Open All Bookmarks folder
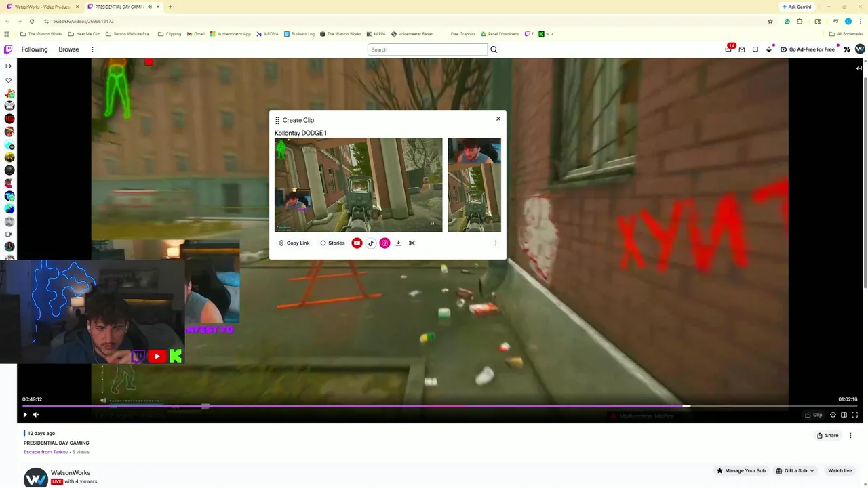Image resolution: width=868 pixels, height=488 pixels. (846, 33)
